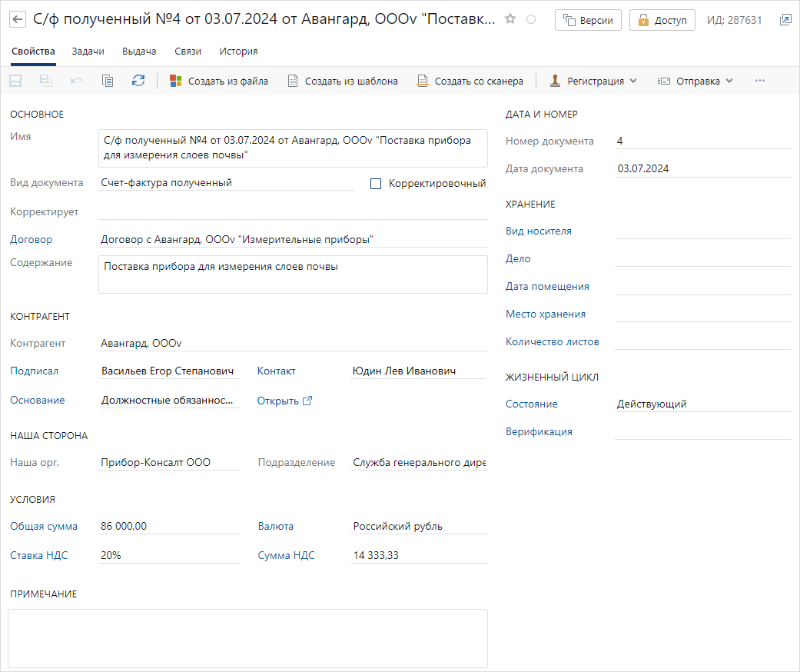The height and width of the screenshot is (672, 800).
Task: Add document to favorites with star icon
Action: [x=510, y=19]
